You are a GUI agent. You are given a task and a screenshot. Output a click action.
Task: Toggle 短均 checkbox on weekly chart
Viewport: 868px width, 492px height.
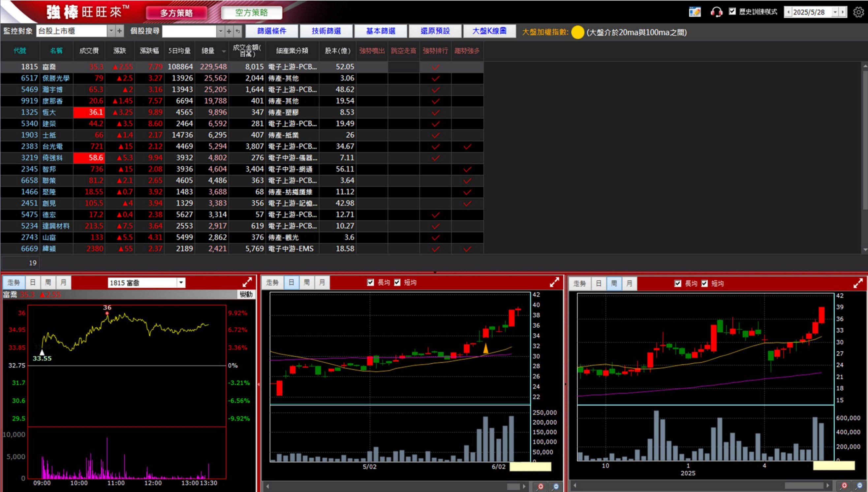(704, 283)
